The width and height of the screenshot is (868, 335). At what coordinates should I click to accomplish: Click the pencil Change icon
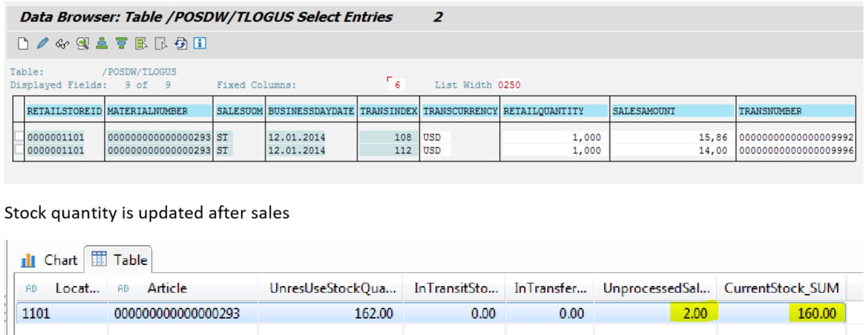(x=42, y=43)
